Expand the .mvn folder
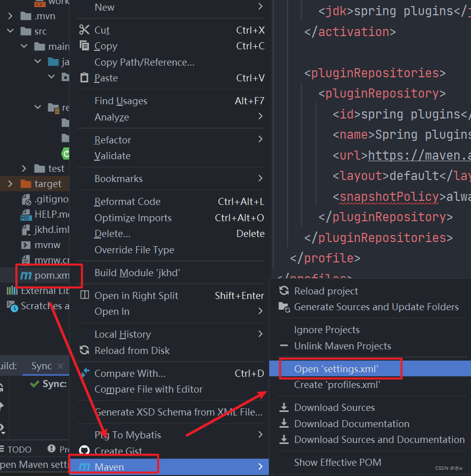This screenshot has height=476, width=471. [x=10, y=16]
